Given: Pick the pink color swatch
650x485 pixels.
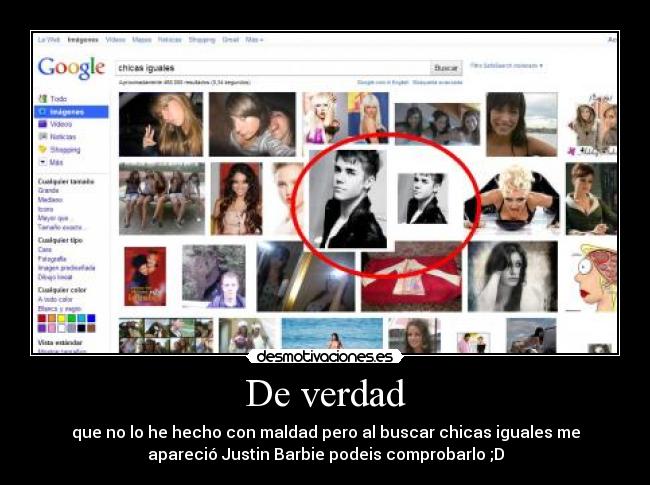Looking at the screenshot, I should [x=52, y=328].
